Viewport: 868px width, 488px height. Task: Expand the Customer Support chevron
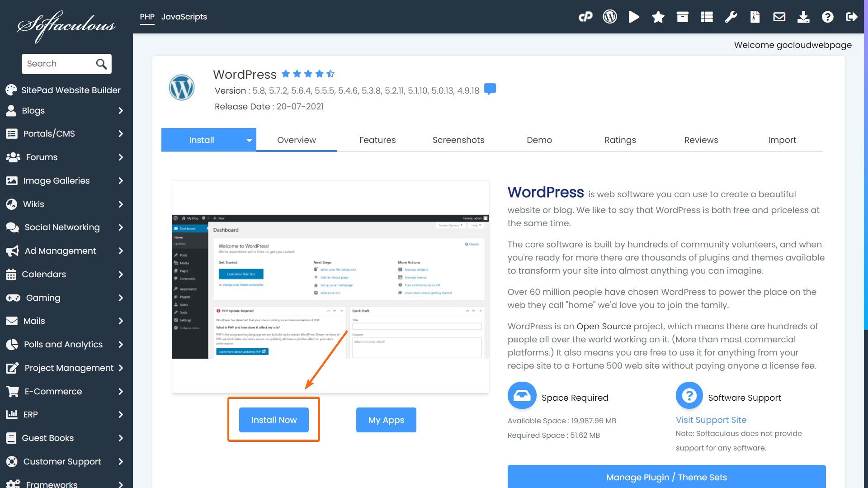point(121,461)
